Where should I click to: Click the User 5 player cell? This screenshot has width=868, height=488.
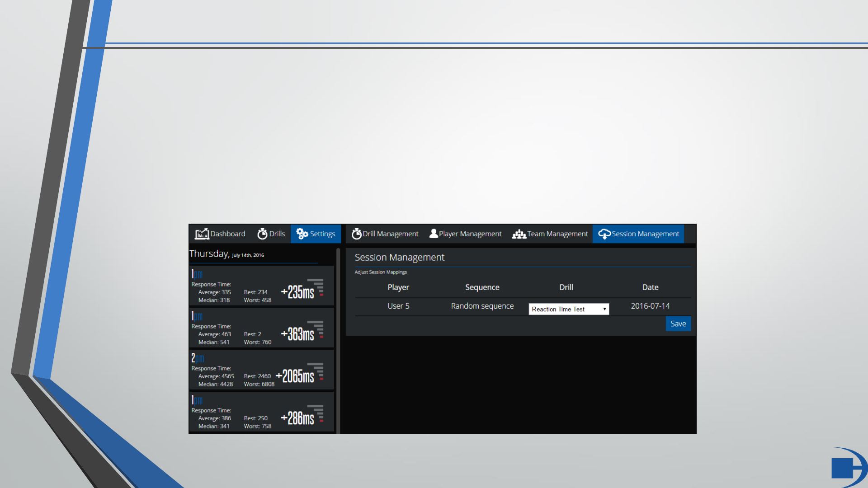click(x=398, y=306)
